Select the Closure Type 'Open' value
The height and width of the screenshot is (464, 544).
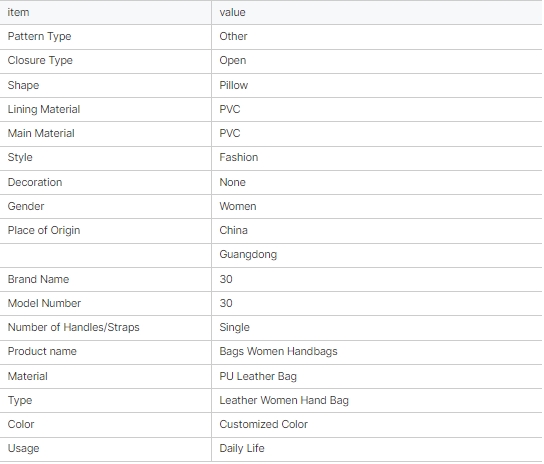coord(233,61)
